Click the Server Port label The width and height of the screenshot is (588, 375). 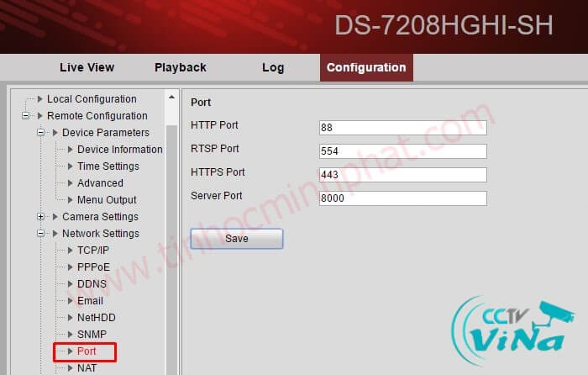click(217, 196)
